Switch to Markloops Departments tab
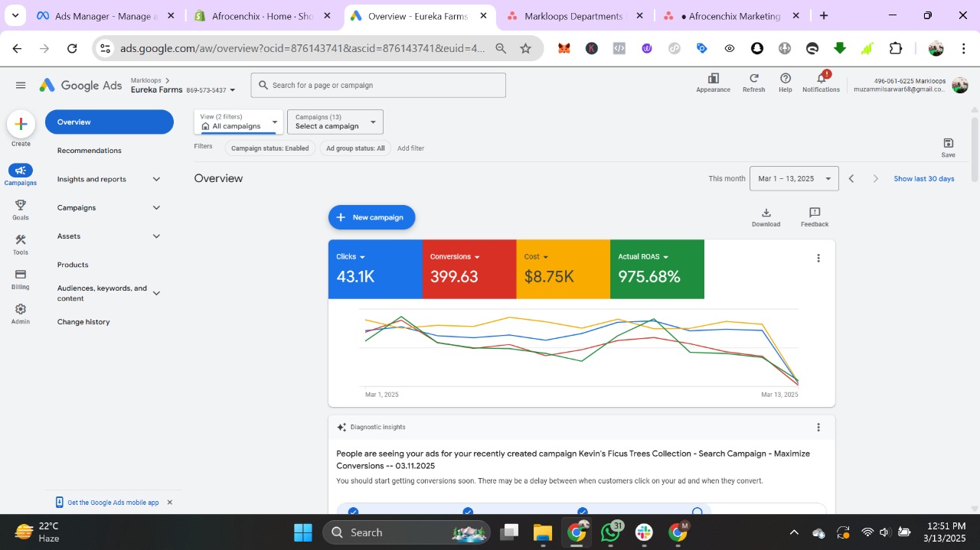 [x=574, y=16]
